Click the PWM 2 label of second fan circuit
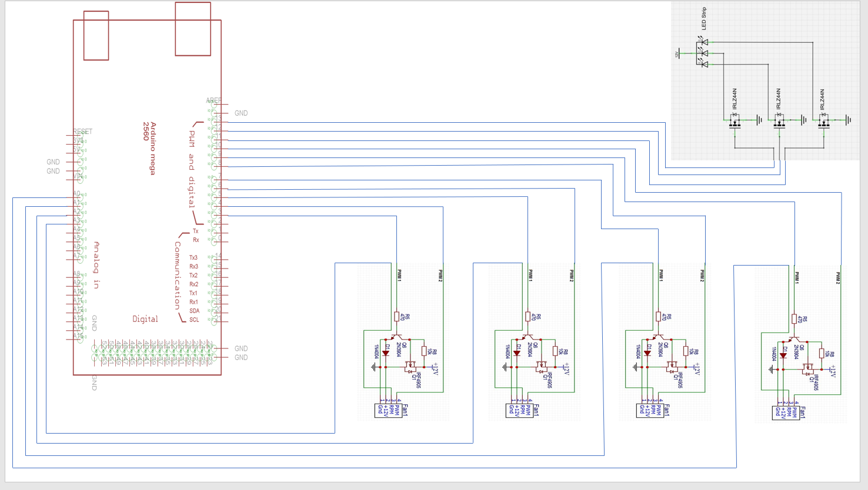This screenshot has height=490, width=868. click(x=571, y=276)
